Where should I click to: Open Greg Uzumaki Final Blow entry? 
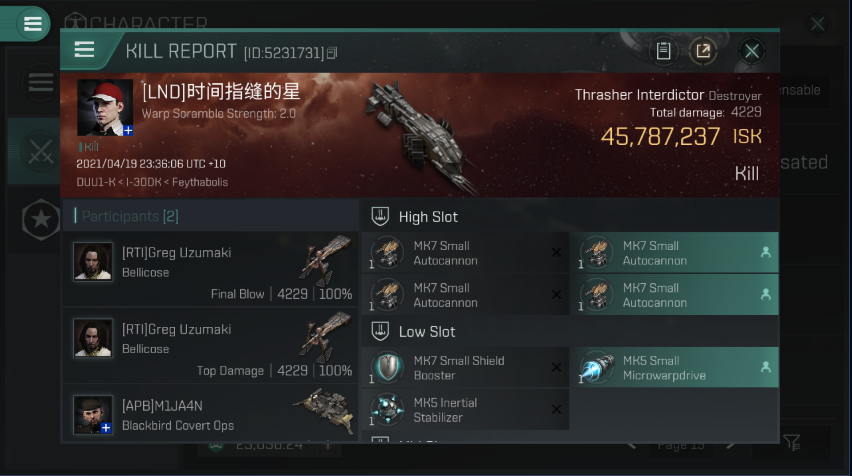(x=210, y=269)
